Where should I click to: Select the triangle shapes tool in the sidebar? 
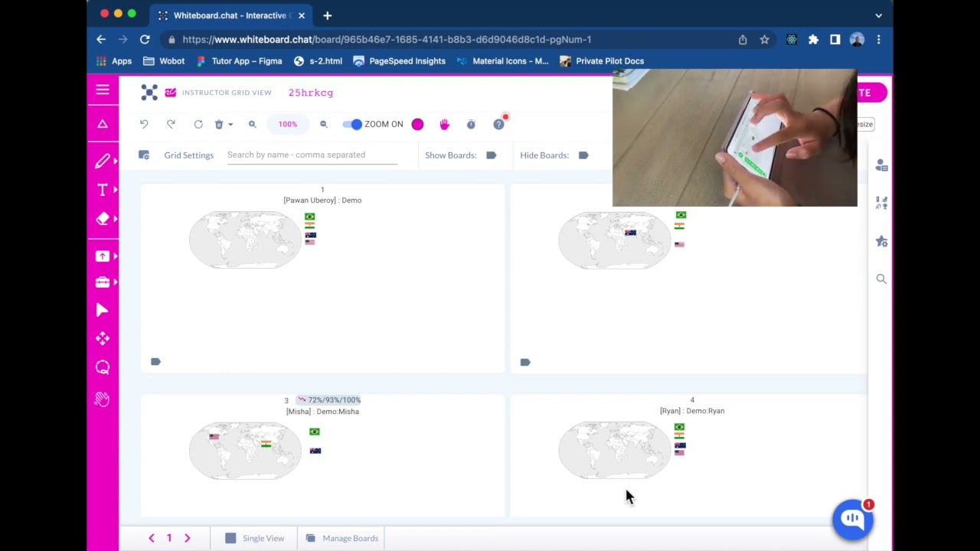coord(103,124)
